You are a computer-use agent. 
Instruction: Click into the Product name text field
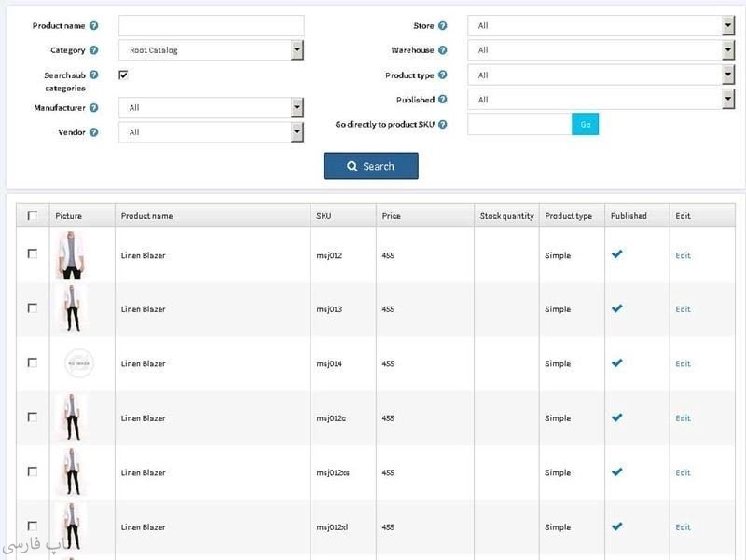coord(211,26)
